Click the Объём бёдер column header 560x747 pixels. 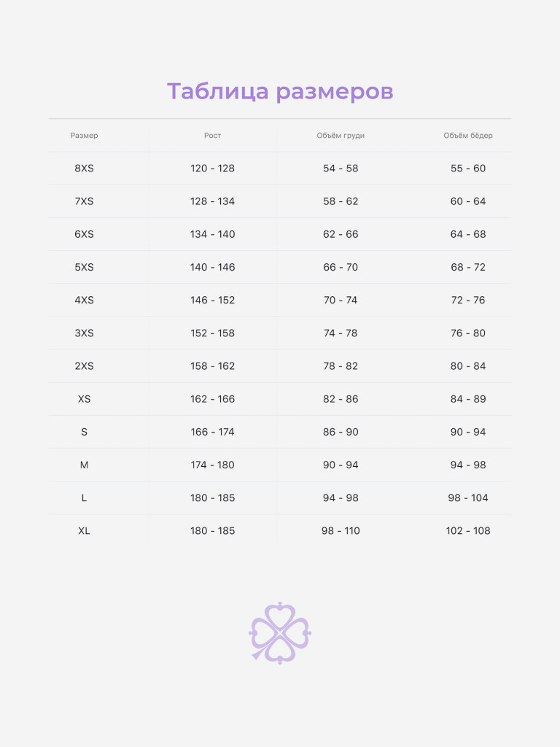pos(467,136)
